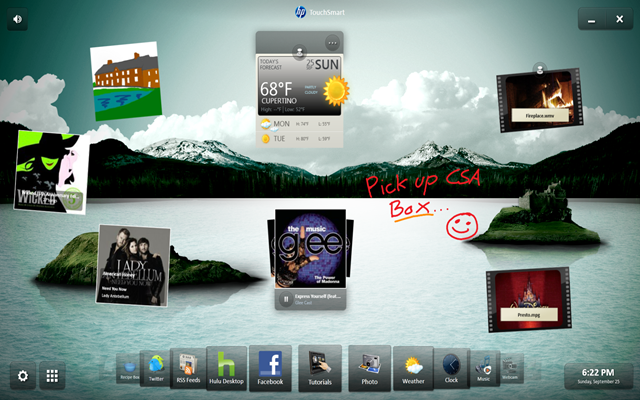Launch the Music app tile
The width and height of the screenshot is (640, 400).
(484, 368)
